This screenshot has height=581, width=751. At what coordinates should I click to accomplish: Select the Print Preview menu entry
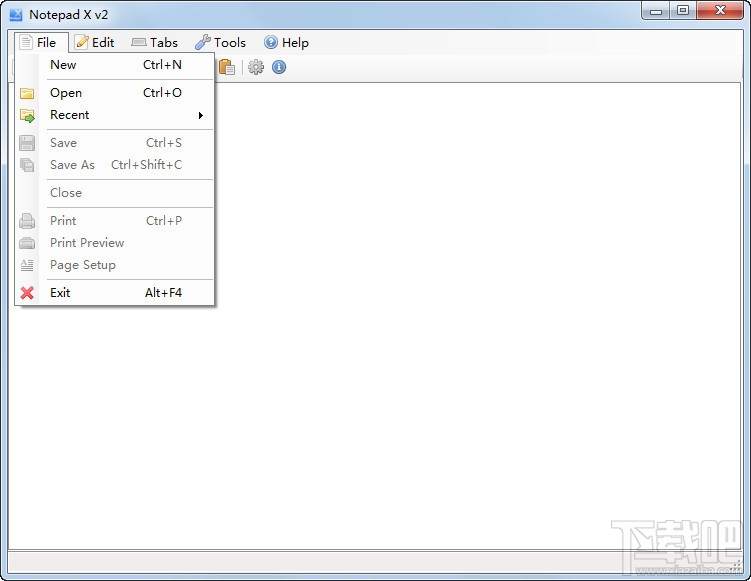(x=115, y=243)
